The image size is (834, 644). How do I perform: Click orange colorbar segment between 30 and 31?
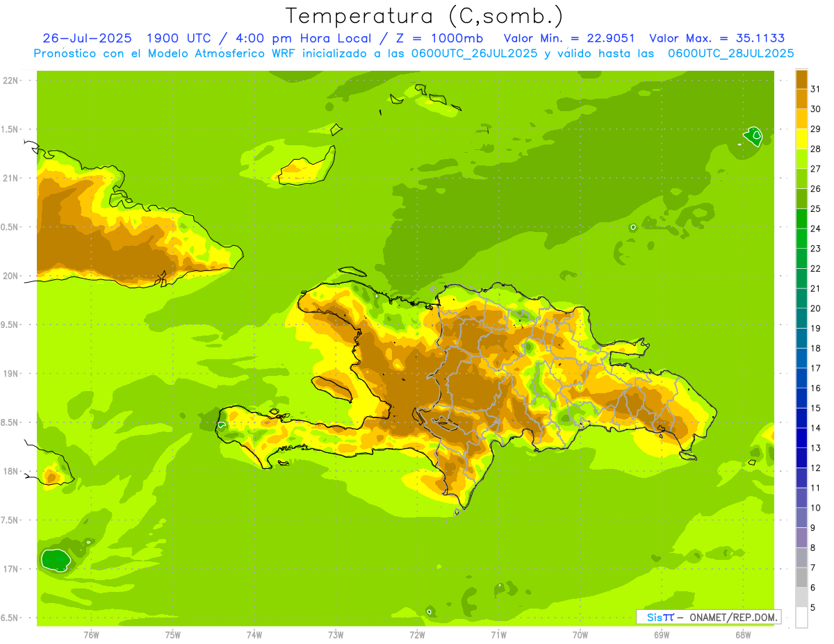point(801,99)
